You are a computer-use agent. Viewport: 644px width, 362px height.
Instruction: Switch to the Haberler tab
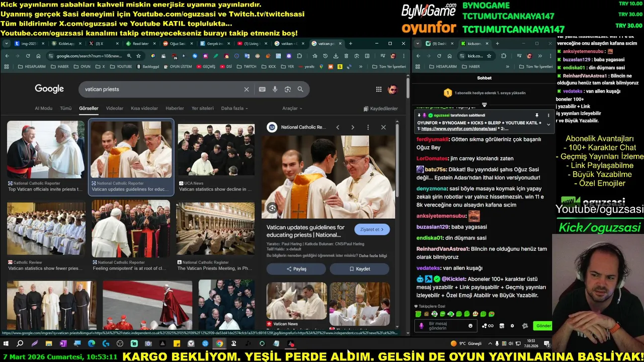(x=175, y=108)
